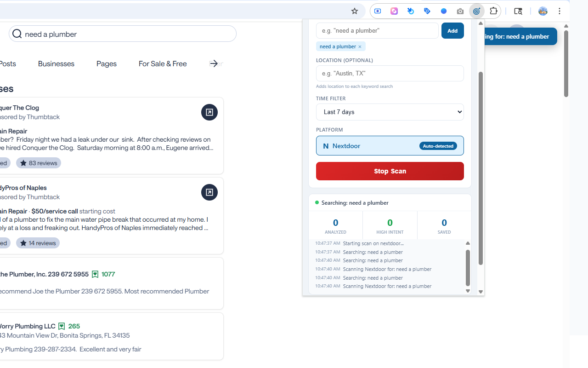The height and width of the screenshot is (368, 588).
Task: Add the keyword with the Add button
Action: point(452,31)
